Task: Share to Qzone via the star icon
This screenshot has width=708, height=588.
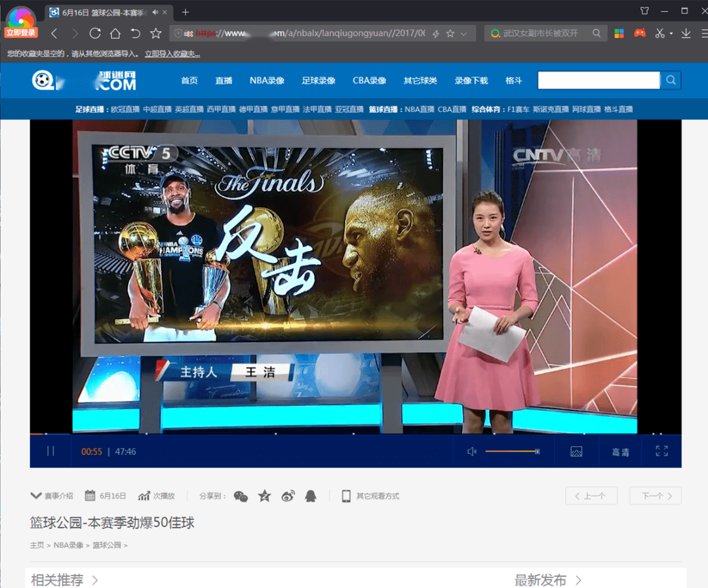Action: coord(264,496)
